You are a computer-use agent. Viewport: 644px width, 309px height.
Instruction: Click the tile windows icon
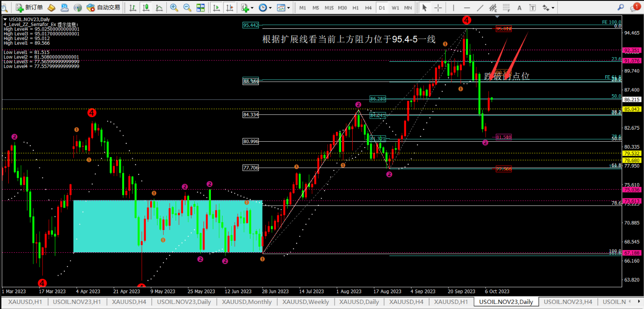(200, 7)
